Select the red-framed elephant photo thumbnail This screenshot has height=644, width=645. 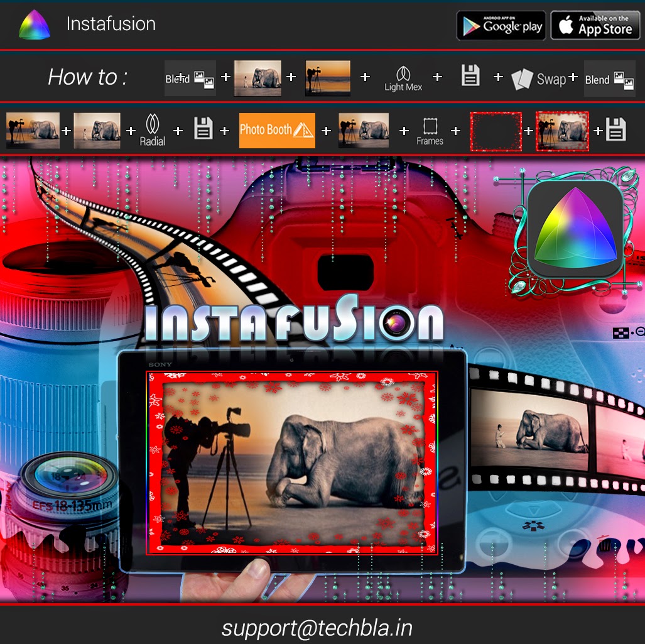click(562, 131)
